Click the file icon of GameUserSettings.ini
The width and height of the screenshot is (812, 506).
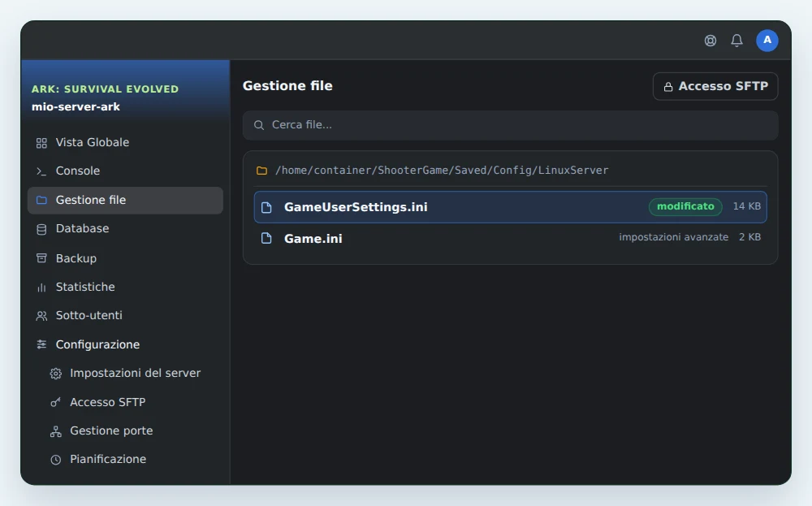click(266, 208)
